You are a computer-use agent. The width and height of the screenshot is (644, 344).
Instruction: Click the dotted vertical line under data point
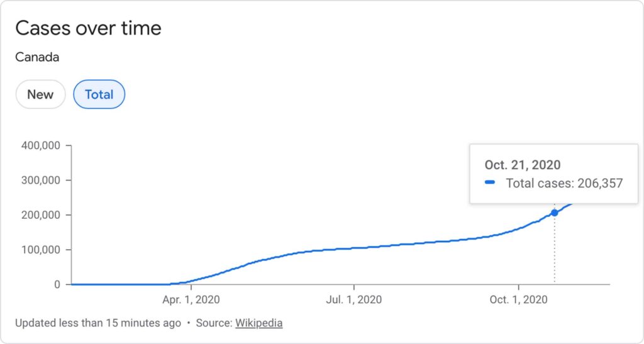click(554, 252)
